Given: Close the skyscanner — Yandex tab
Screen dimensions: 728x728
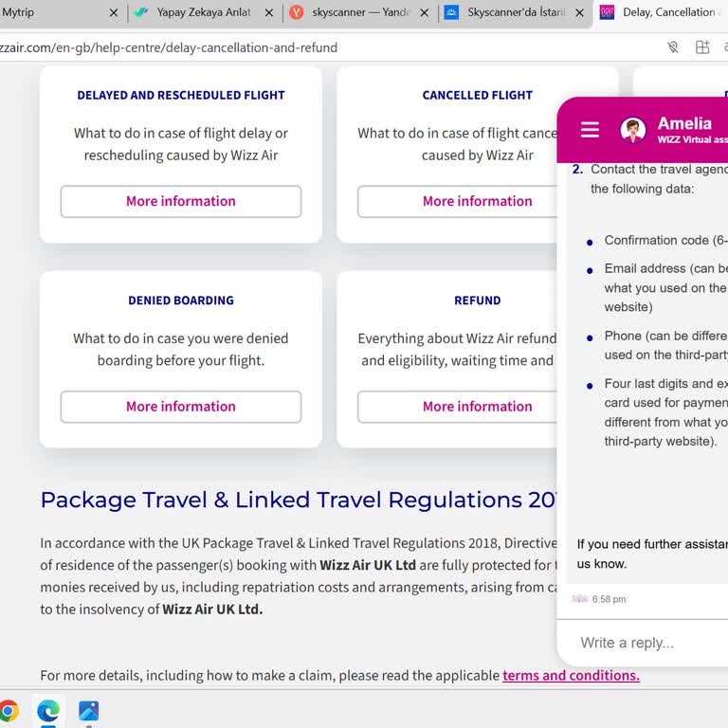Looking at the screenshot, I should tap(424, 13).
